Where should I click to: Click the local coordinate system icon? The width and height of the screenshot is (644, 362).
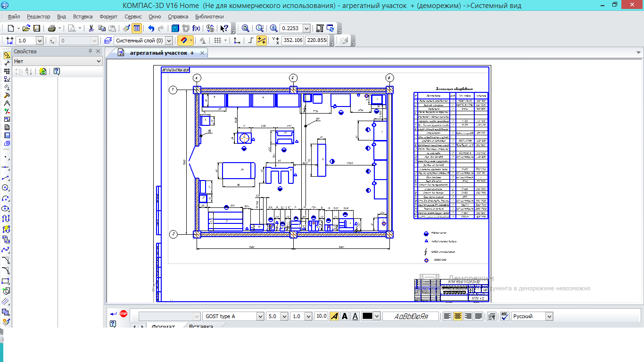[x=237, y=41]
